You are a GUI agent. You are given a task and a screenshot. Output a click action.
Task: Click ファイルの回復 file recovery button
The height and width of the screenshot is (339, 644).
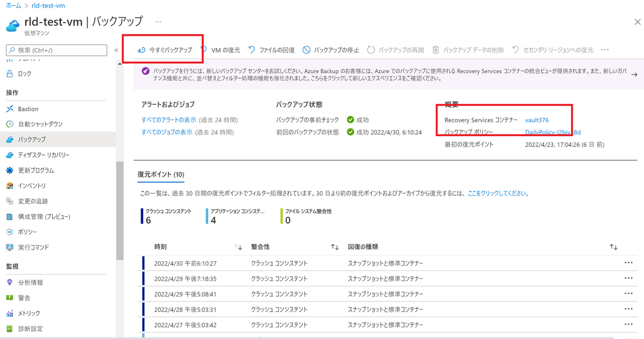pyautogui.click(x=272, y=50)
